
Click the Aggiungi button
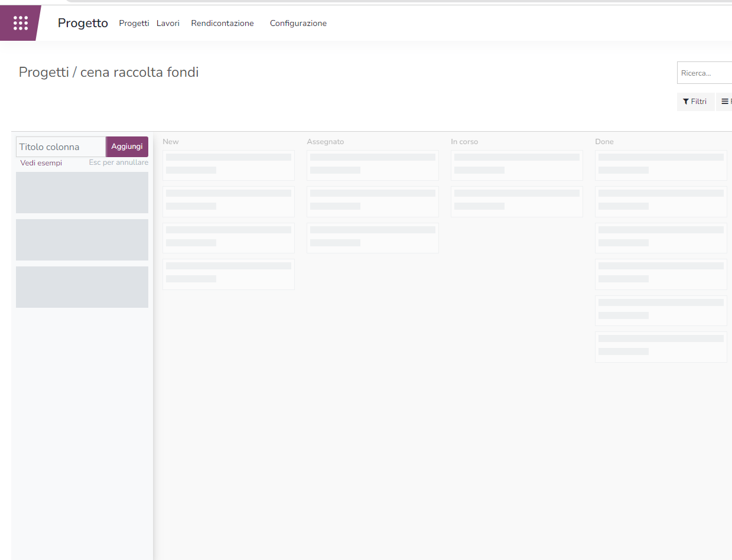127,146
